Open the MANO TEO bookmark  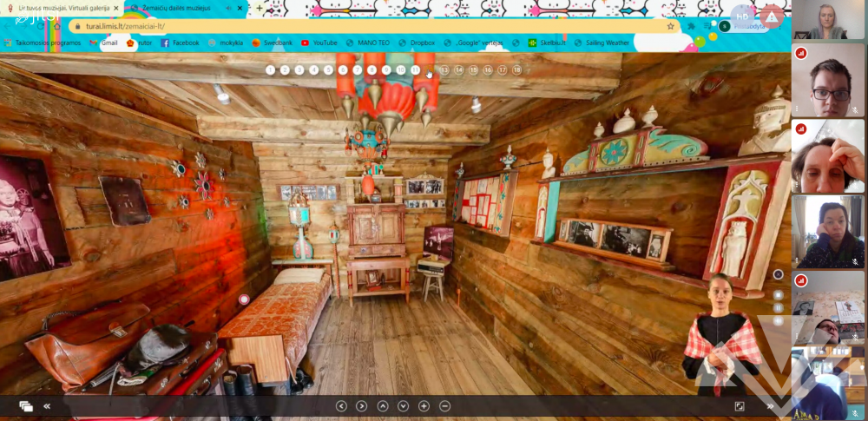pyautogui.click(x=367, y=43)
